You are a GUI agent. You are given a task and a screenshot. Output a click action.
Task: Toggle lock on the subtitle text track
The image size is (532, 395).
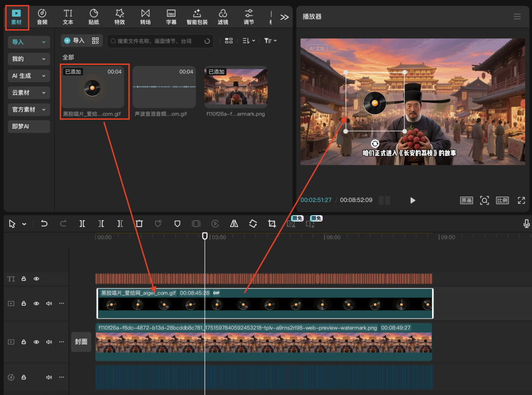click(24, 279)
